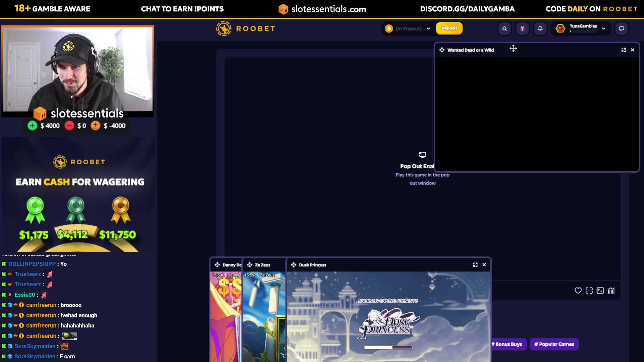Click username Essie30 in chat
Image resolution: width=644 pixels, height=362 pixels.
point(25,295)
